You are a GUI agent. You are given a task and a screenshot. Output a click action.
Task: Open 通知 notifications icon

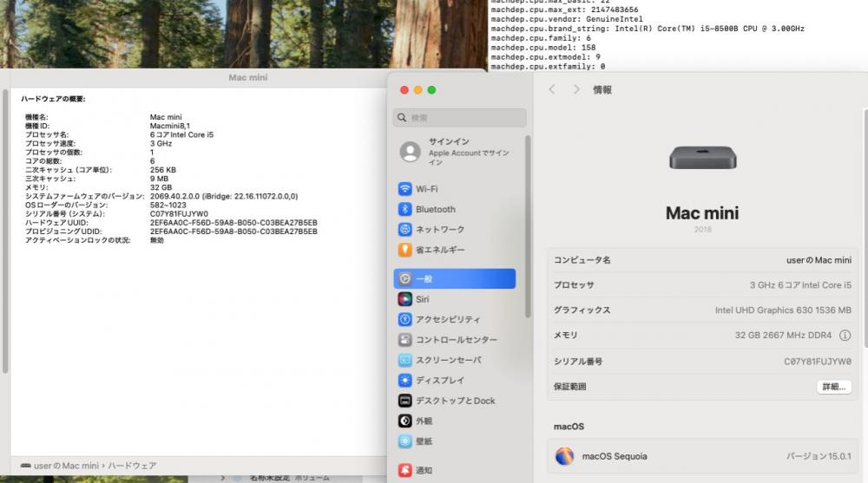(404, 470)
